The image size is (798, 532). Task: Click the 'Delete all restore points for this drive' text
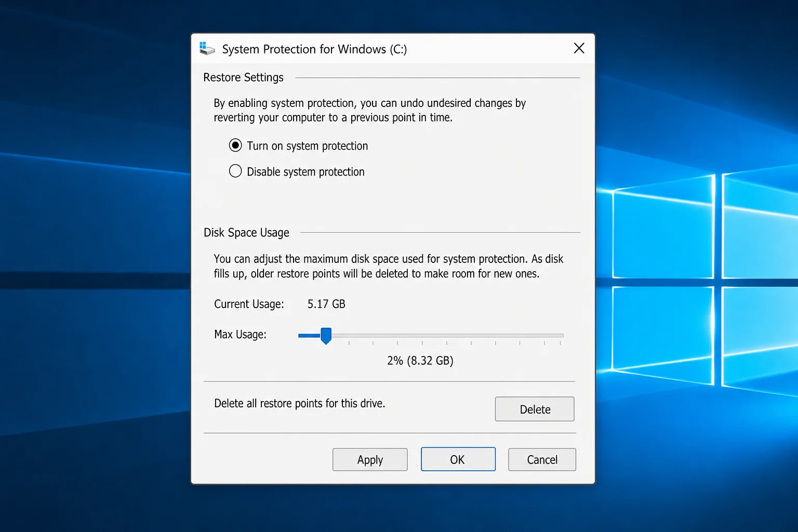point(300,403)
